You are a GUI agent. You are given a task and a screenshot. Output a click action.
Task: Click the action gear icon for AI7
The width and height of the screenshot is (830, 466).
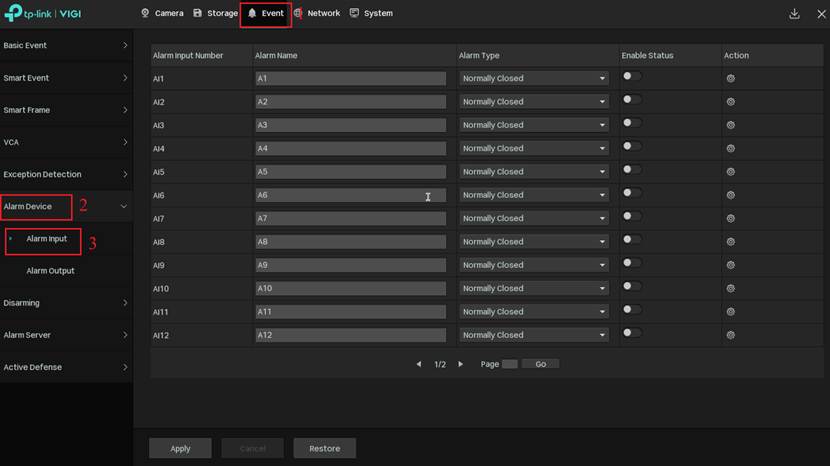click(730, 218)
